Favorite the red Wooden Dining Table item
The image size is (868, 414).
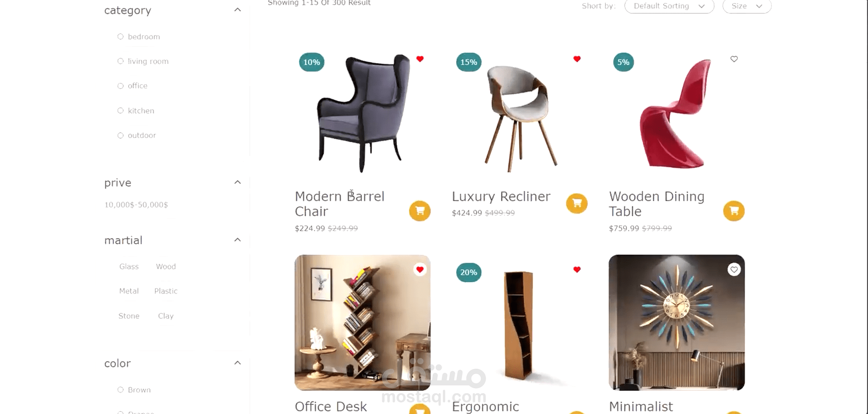[734, 59]
